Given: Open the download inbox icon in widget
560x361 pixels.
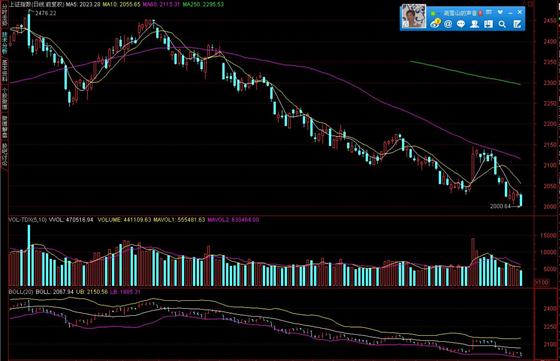Looking at the screenshot, I should point(488,24).
